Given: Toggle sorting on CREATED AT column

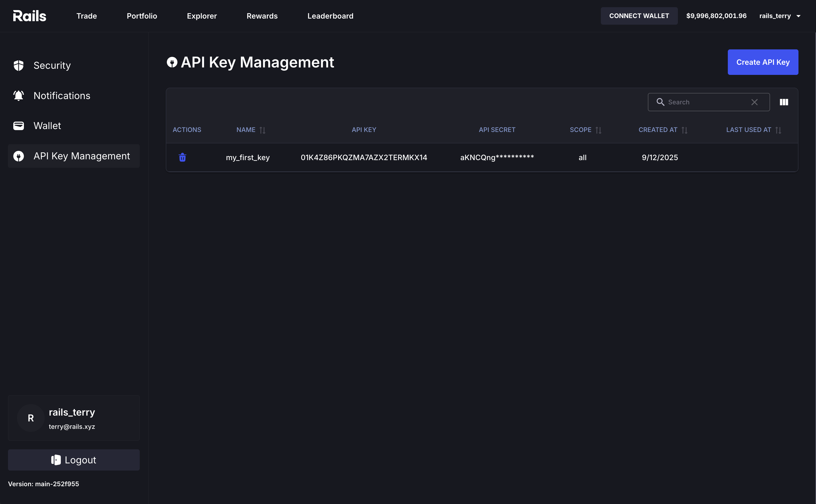Looking at the screenshot, I should [x=685, y=130].
